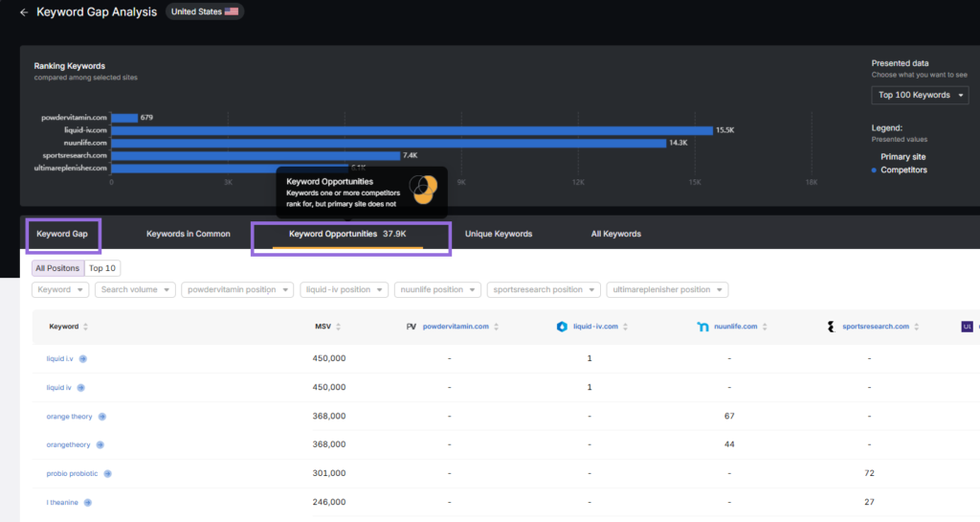Click sportsresearch position 72 cell
The image size is (980, 522).
[869, 473]
